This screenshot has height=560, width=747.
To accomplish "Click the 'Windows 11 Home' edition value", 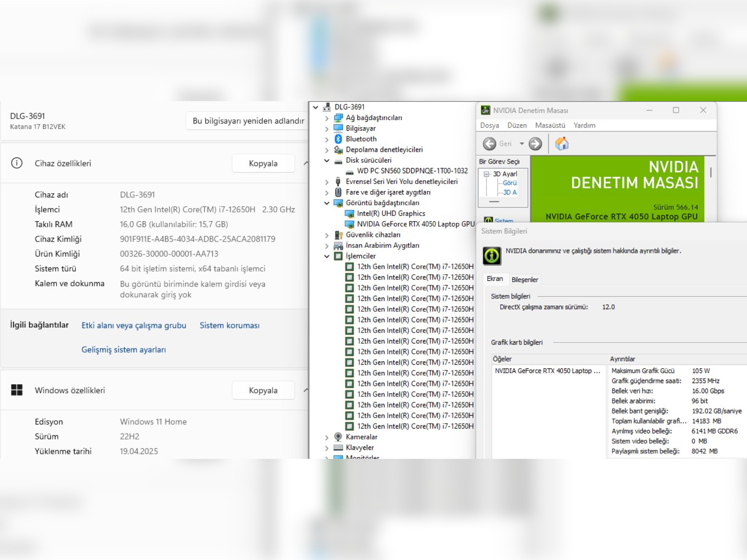I will [x=153, y=421].
